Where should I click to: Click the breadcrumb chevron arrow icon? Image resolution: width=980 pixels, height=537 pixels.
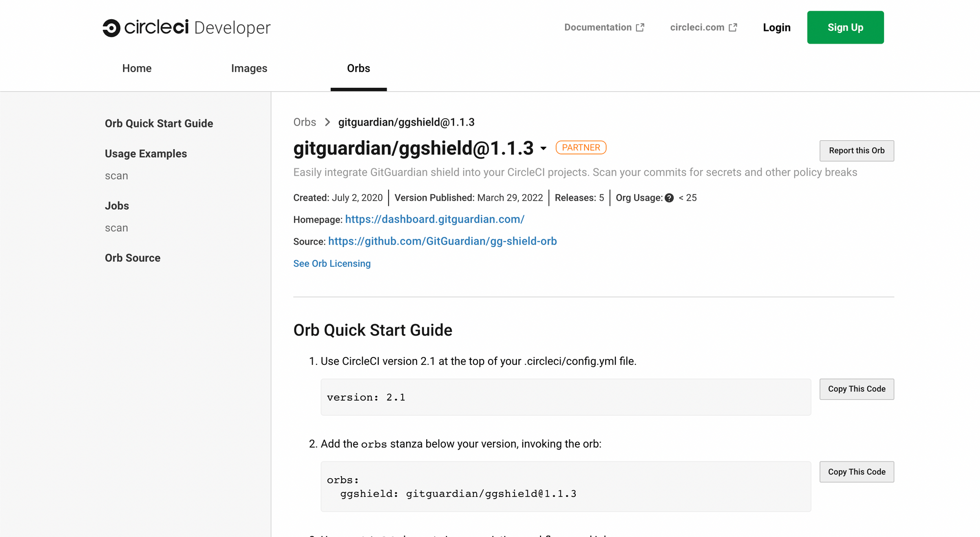click(327, 122)
